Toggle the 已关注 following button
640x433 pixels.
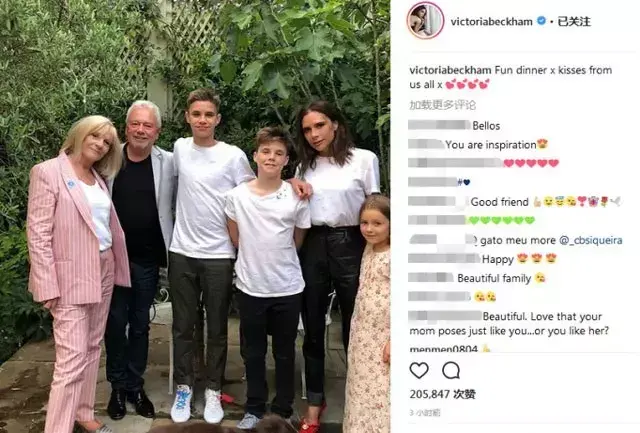tap(574, 21)
